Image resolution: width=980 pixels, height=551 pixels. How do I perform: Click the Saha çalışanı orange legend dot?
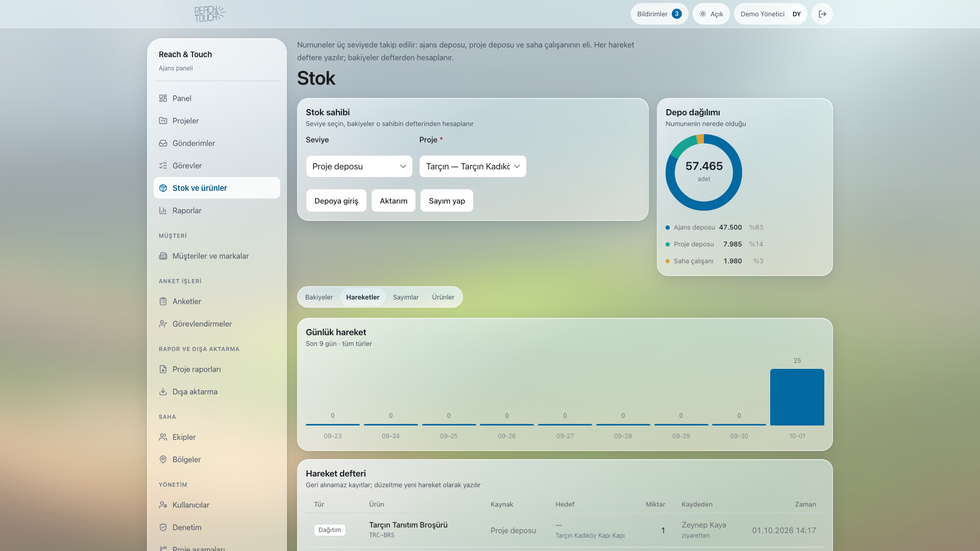click(668, 261)
